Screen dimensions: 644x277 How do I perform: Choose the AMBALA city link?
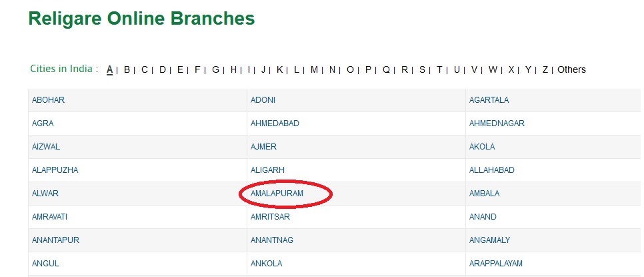click(484, 194)
